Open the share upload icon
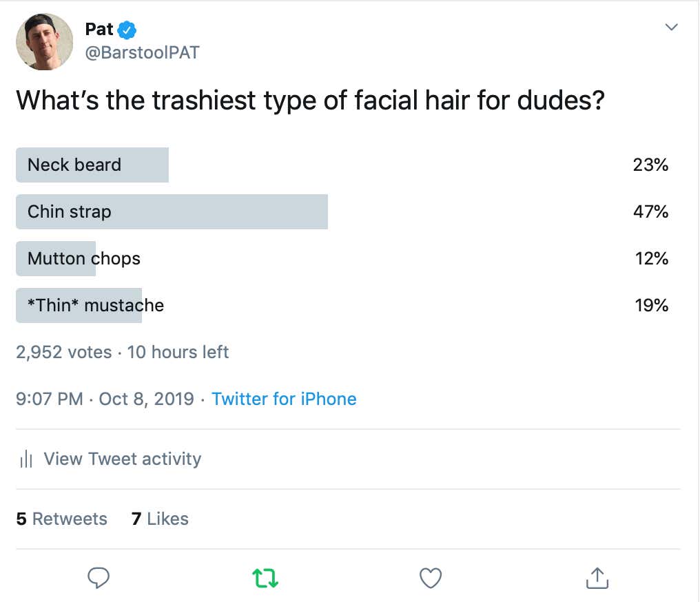700x602 pixels. (x=597, y=578)
